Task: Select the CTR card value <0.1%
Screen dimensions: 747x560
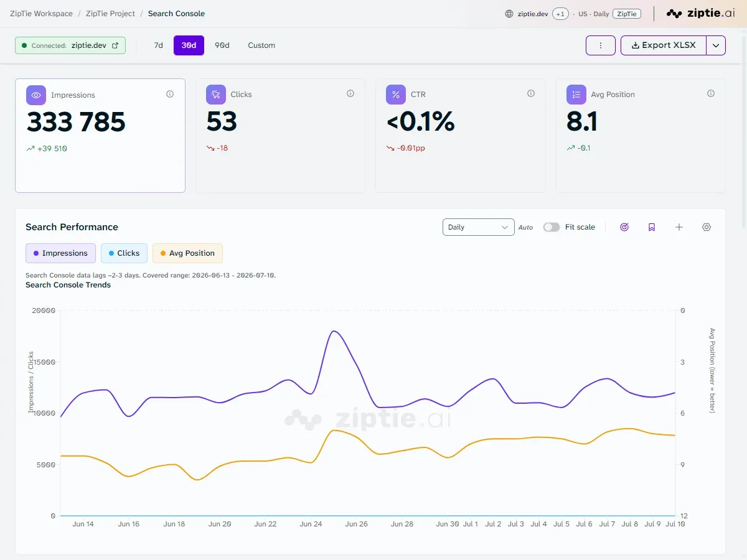Action: pos(420,121)
